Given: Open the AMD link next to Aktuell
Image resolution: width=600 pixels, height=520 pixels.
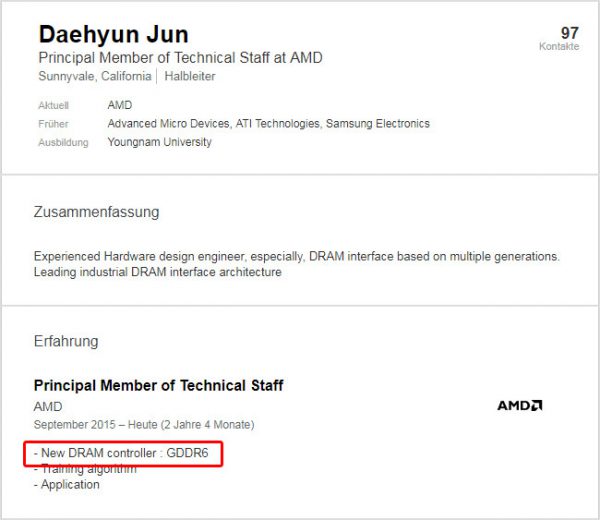Looking at the screenshot, I should 120,105.
